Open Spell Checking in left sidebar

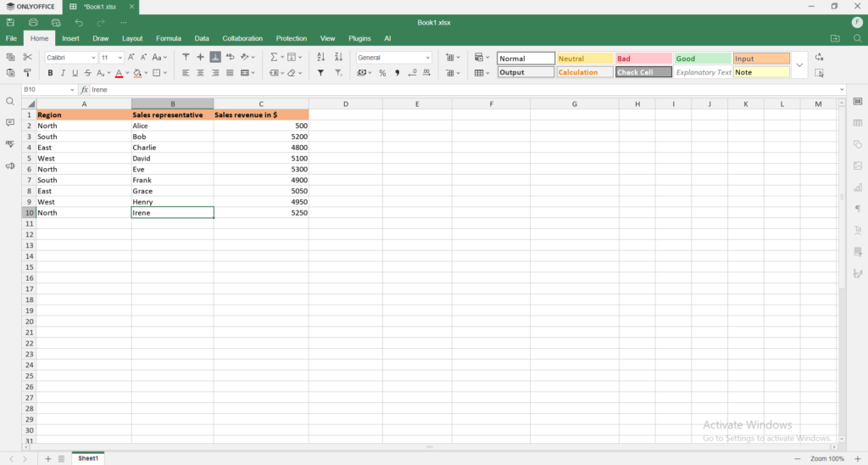(10, 144)
